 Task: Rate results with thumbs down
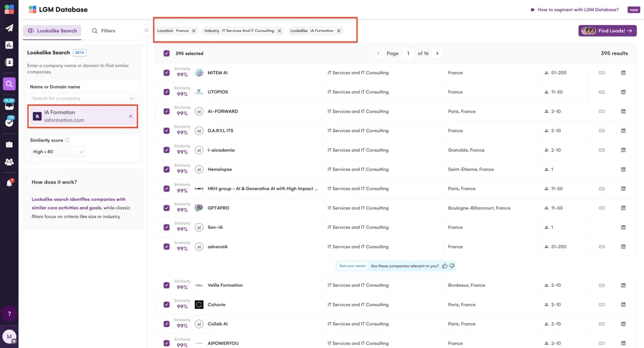452,266
